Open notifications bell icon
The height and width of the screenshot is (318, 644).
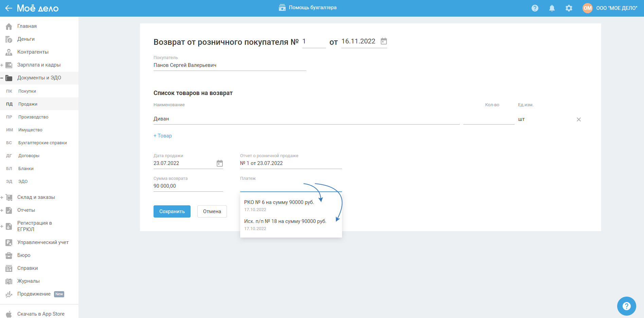(552, 8)
